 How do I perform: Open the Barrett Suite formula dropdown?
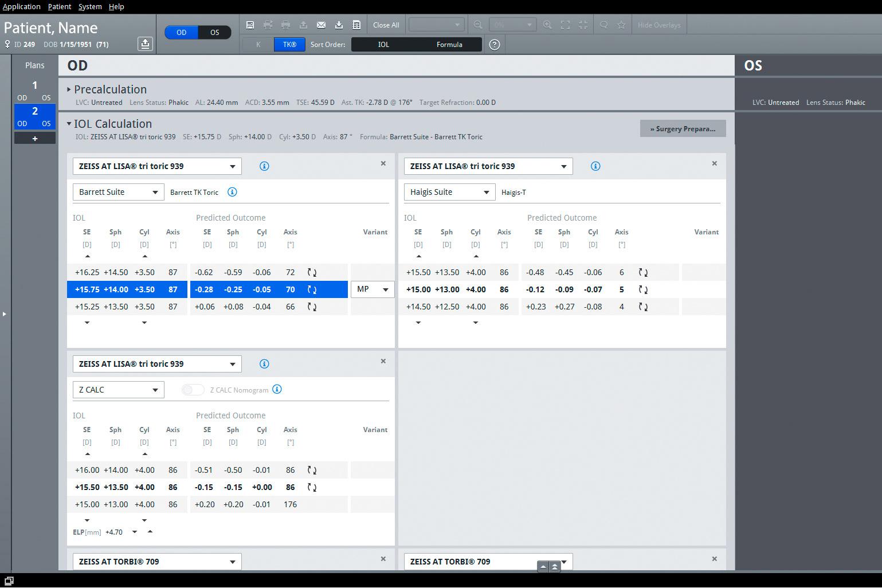click(119, 192)
